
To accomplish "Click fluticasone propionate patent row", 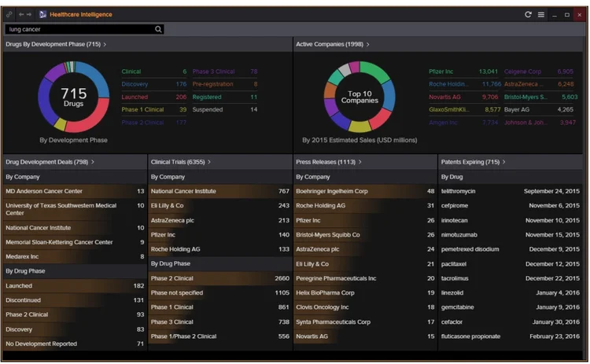I will [511, 336].
